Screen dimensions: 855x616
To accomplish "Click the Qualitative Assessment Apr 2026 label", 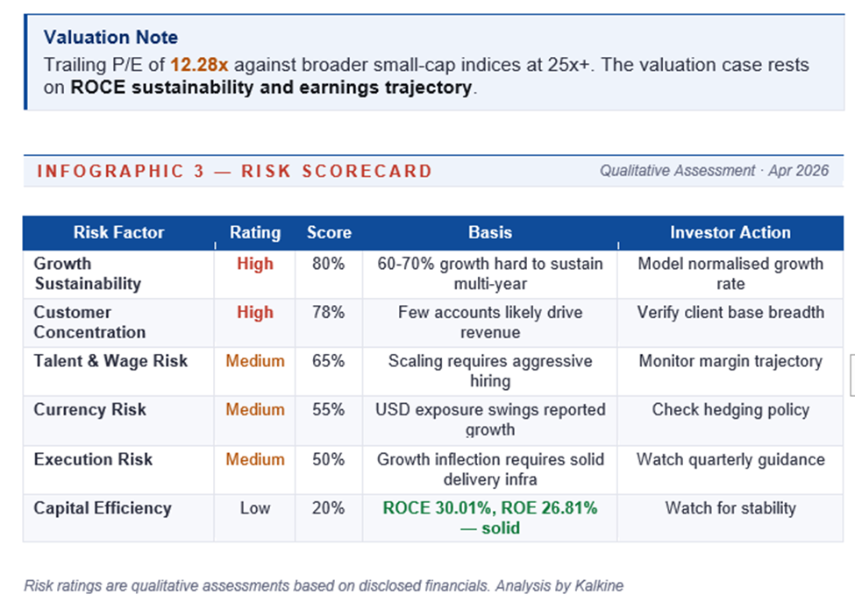I will 714,171.
